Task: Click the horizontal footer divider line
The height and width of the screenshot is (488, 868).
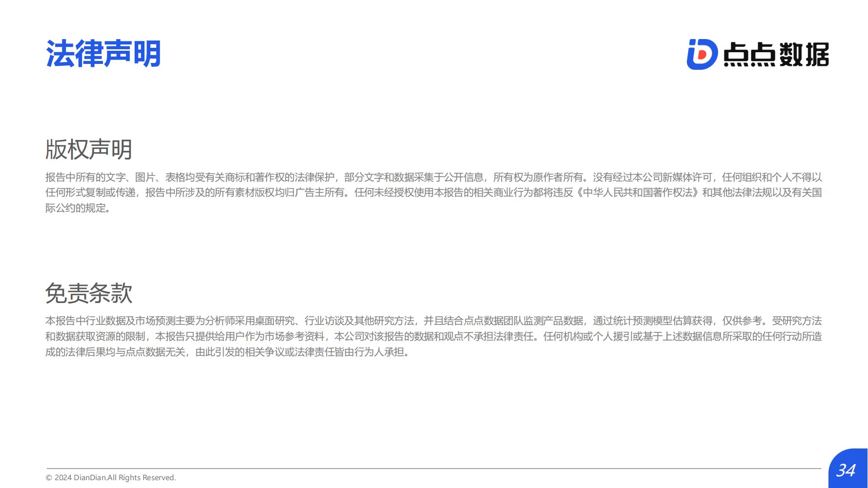Action: pyautogui.click(x=434, y=468)
